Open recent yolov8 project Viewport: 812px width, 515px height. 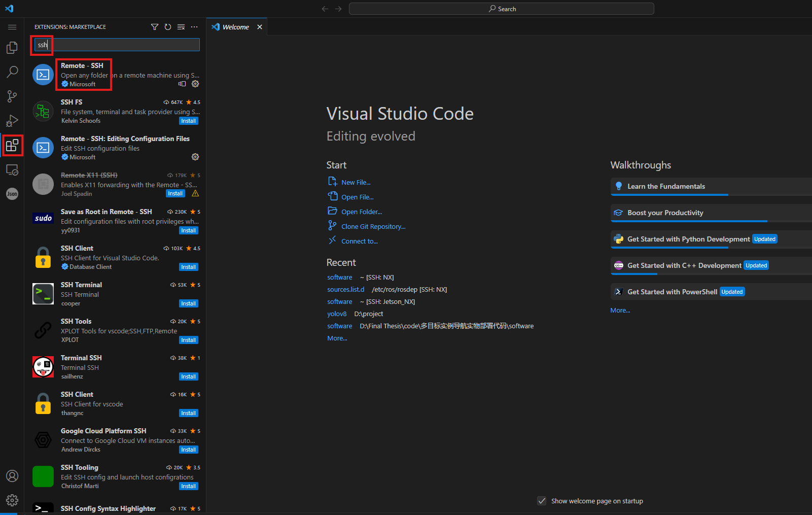[337, 314]
